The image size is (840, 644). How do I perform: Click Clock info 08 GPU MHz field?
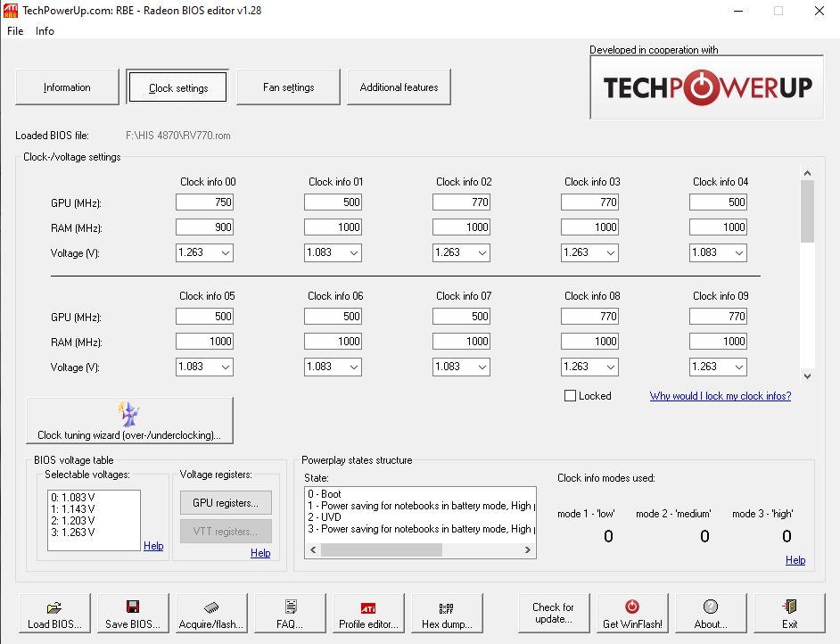pyautogui.click(x=589, y=316)
